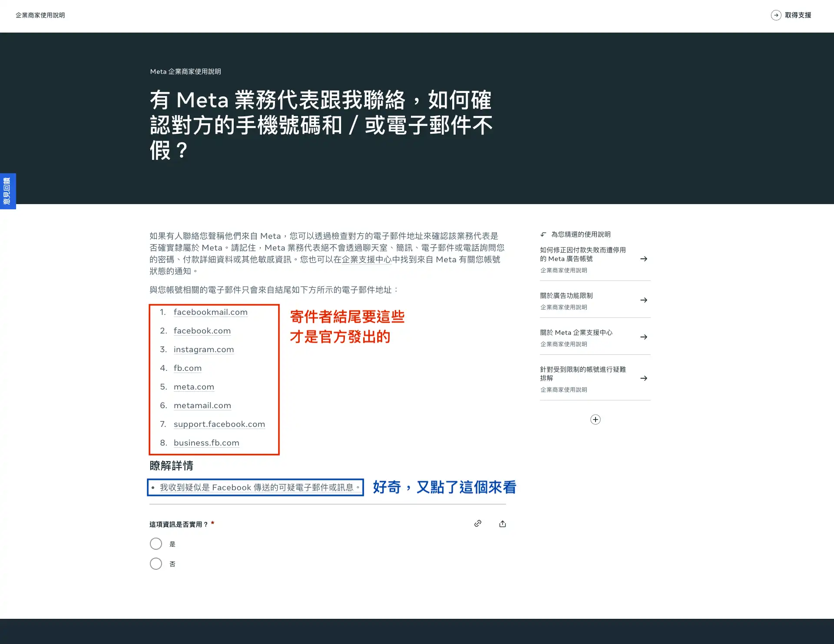Click the 取得支援 arrow circle icon
Screen dimensions: 834x644
(x=776, y=15)
